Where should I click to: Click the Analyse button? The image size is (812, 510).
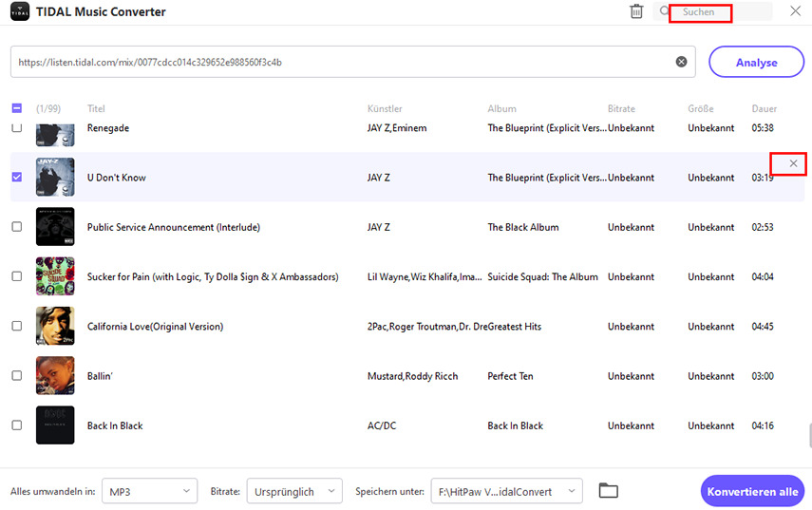(757, 62)
